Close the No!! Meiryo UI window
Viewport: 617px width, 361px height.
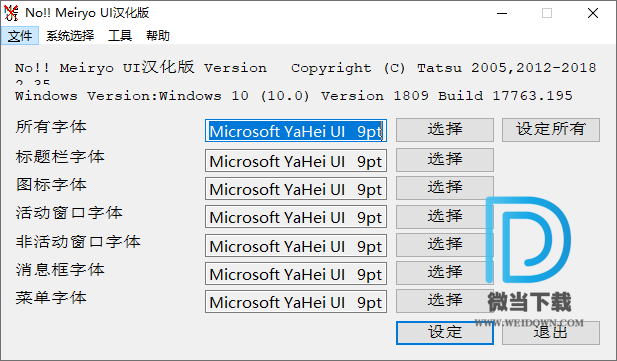pyautogui.click(x=593, y=13)
